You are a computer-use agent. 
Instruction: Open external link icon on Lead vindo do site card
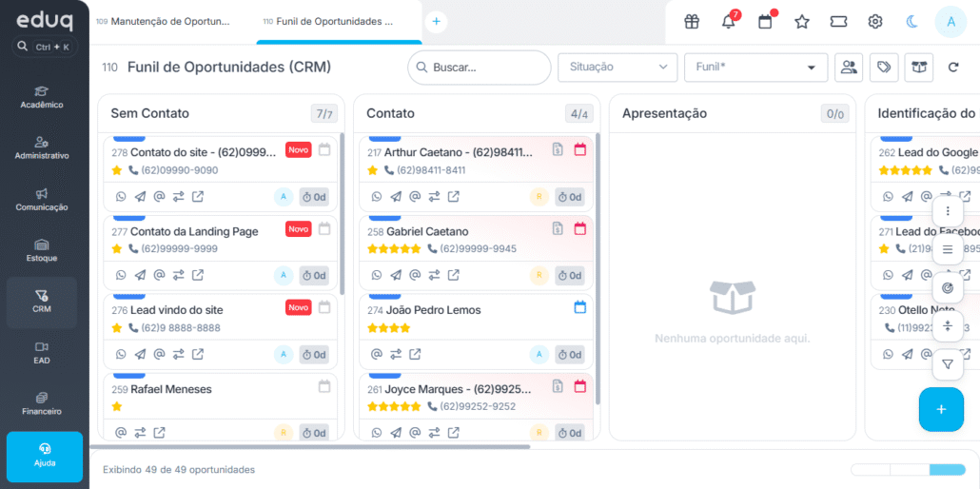pyautogui.click(x=198, y=355)
